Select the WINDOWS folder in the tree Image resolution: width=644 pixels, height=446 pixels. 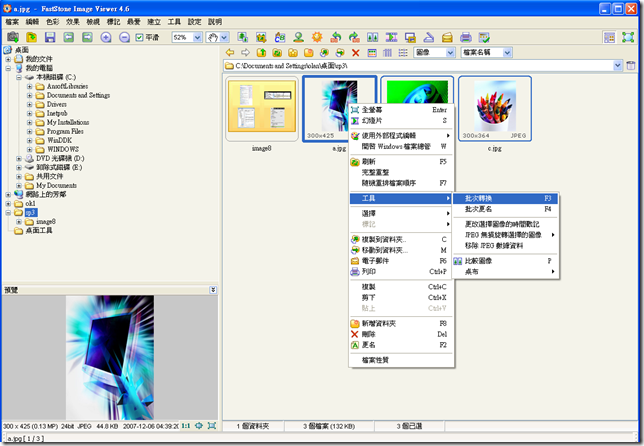(63, 149)
